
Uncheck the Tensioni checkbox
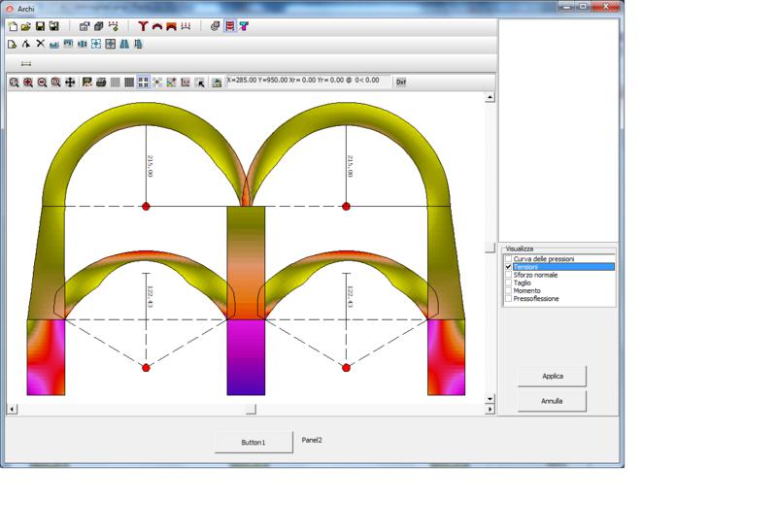click(x=508, y=267)
